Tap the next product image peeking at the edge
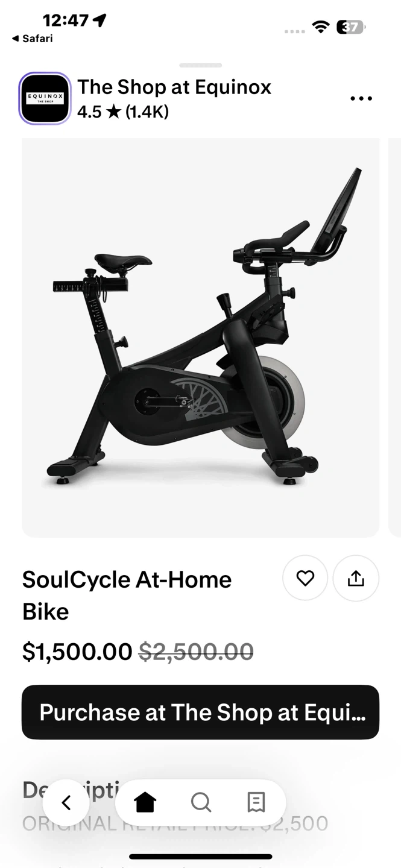This screenshot has width=401, height=868. [x=395, y=338]
